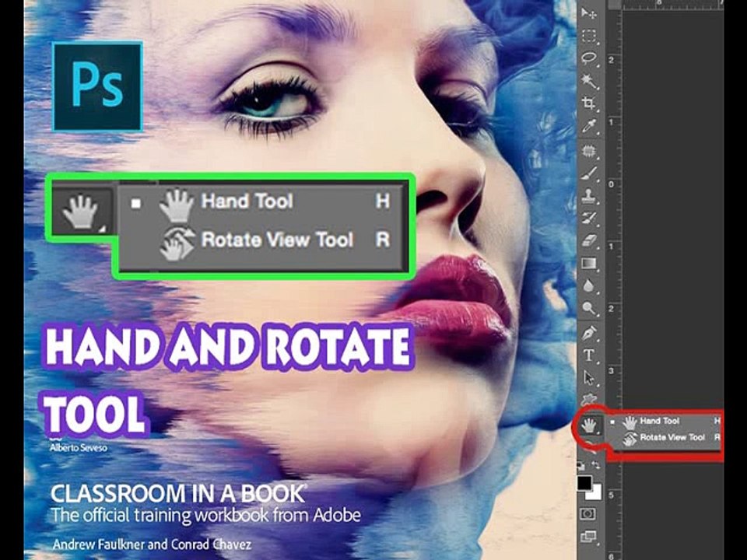747x560 pixels.
Task: Click the 'CLASSROOM IN A BOOK' title text
Action: [177, 494]
